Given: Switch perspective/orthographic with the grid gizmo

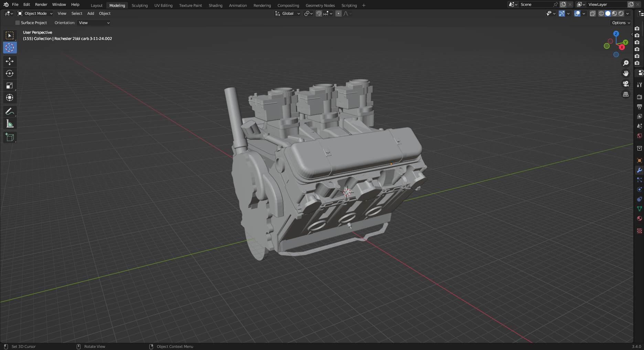Looking at the screenshot, I should (x=626, y=94).
